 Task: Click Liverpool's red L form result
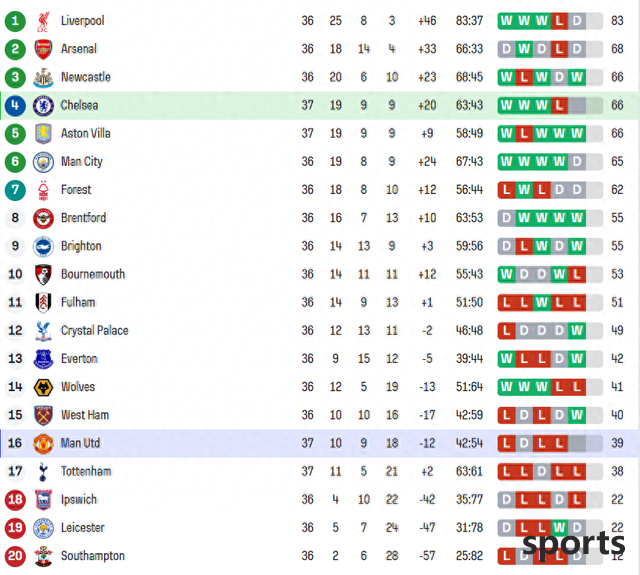pos(559,21)
